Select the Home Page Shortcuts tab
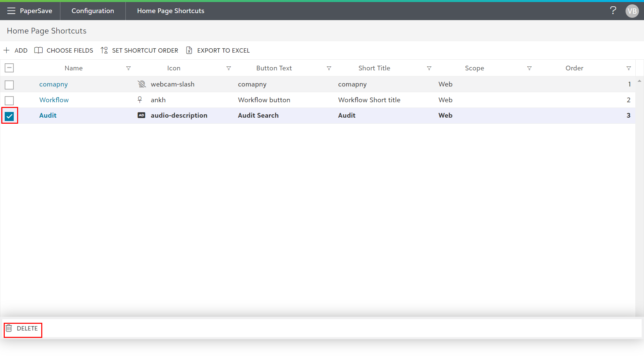 tap(170, 11)
